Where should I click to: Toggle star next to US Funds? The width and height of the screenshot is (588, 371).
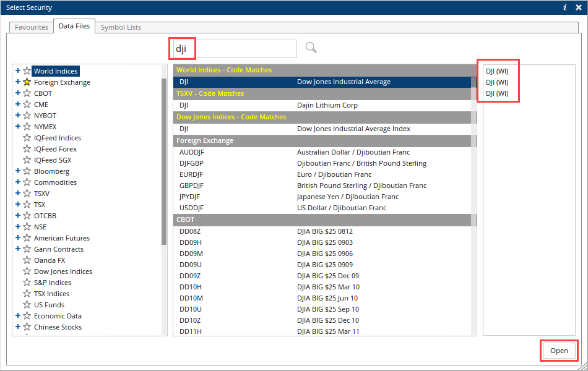(27, 304)
